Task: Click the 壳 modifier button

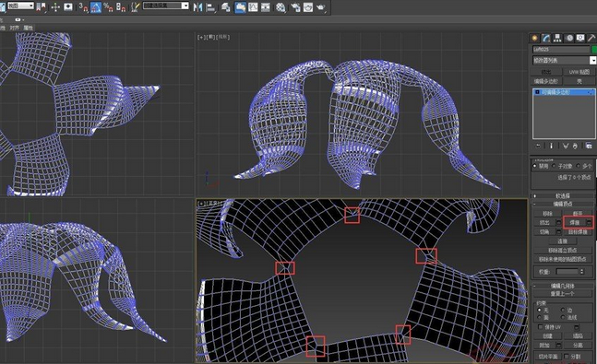Action: [x=579, y=81]
